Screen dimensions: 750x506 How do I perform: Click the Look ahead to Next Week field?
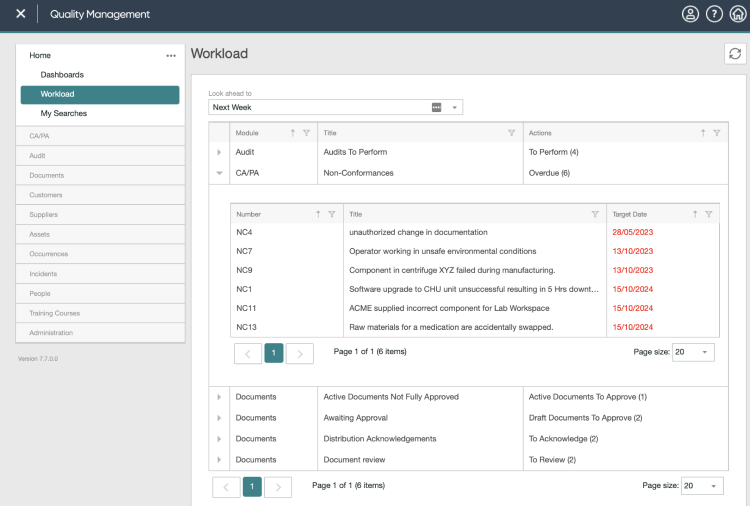coord(335,107)
